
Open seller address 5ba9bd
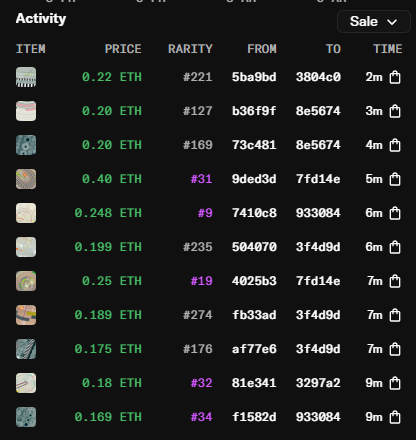(x=254, y=77)
